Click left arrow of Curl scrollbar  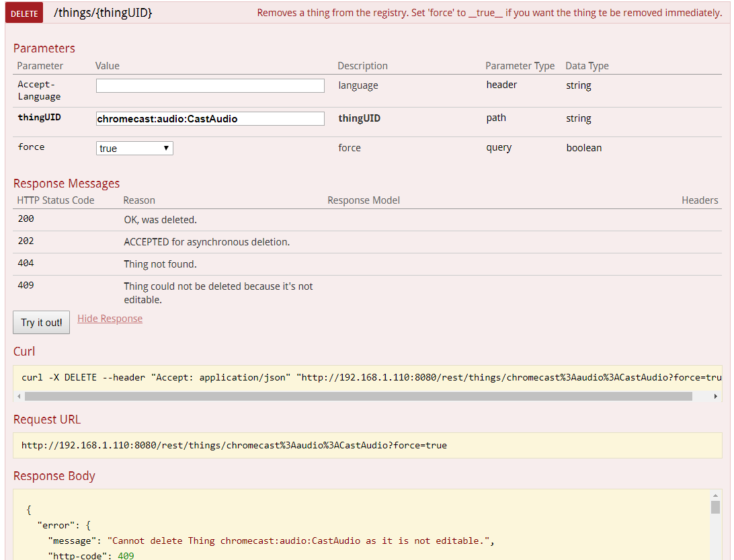point(18,397)
